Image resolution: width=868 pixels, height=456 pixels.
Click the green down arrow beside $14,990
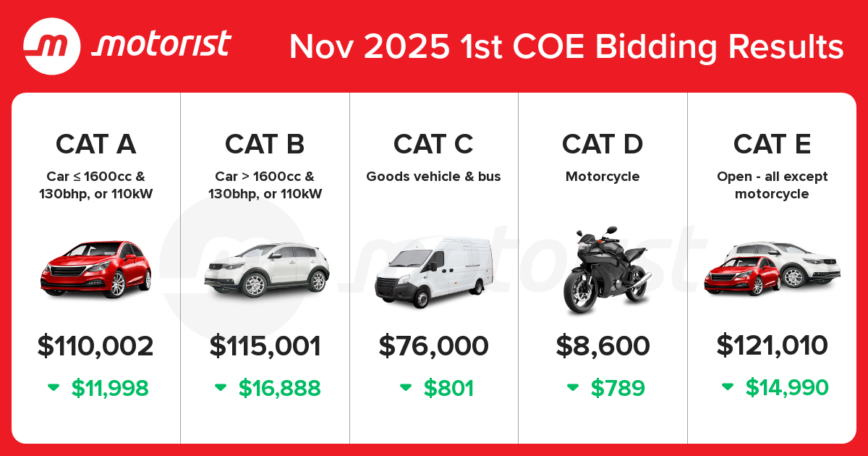[x=728, y=388]
